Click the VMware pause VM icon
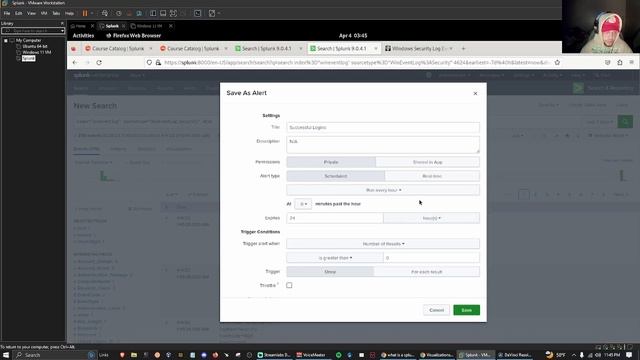 point(85,13)
